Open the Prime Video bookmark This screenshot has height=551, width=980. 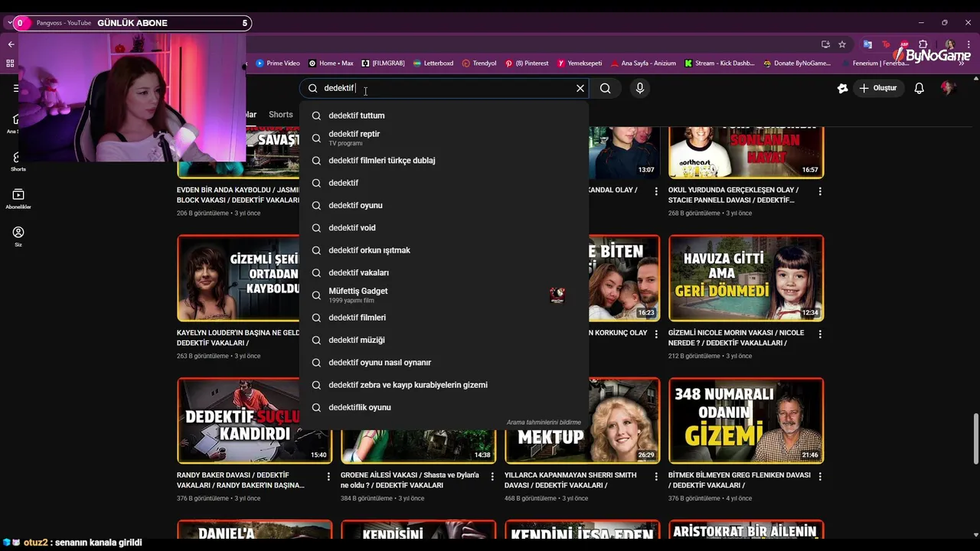click(x=277, y=63)
